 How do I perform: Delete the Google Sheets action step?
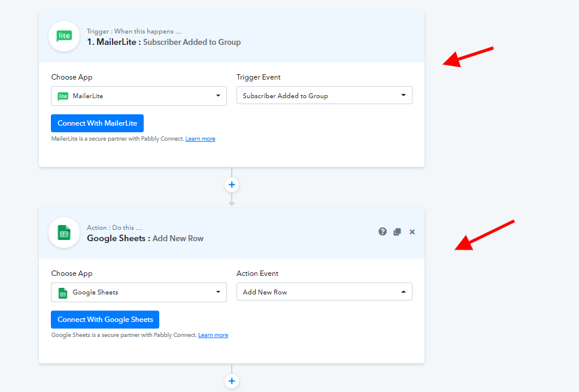[412, 232]
